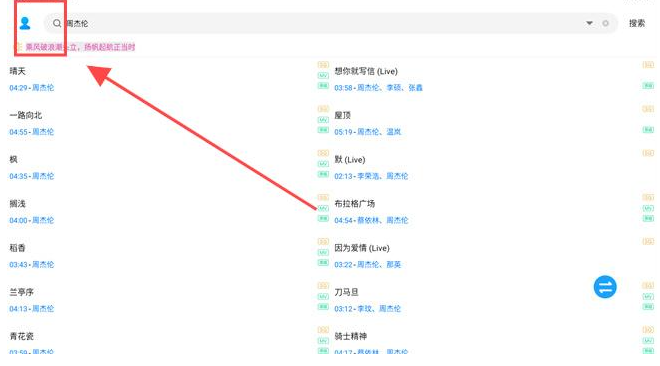Screen dimensions: 660x366
Task: Open the MV badge for 晴天
Action: point(323,76)
